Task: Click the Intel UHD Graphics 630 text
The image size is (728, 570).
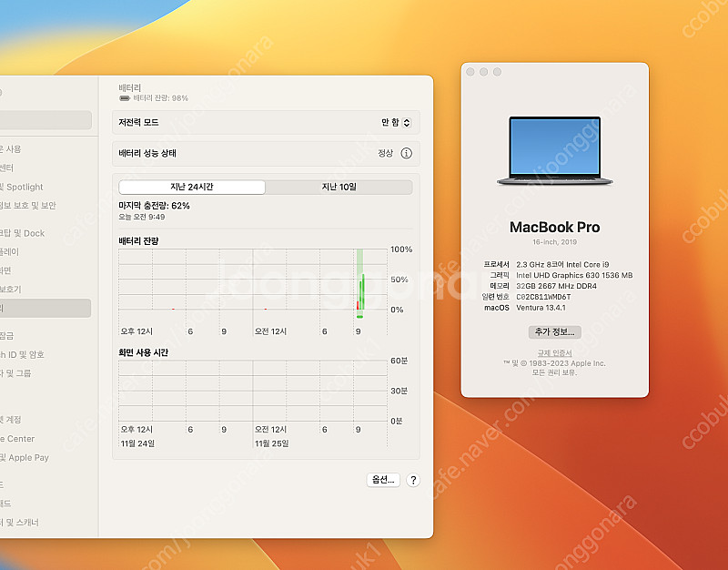Action: coord(574,275)
